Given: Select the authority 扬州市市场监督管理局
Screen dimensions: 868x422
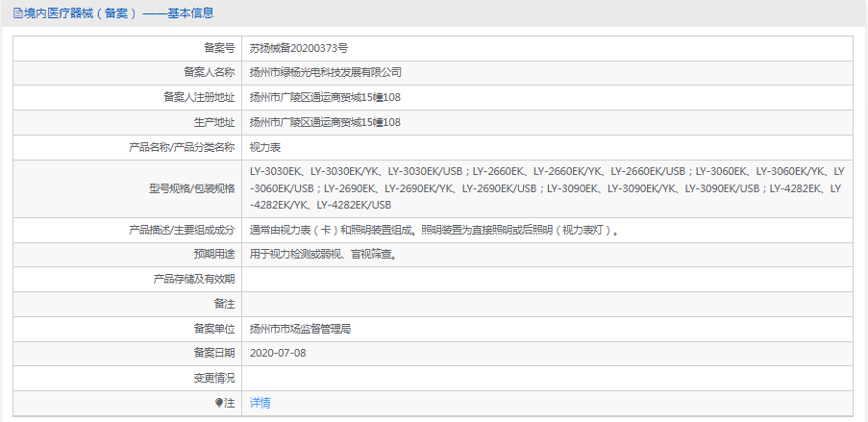Looking at the screenshot, I should tap(300, 329).
